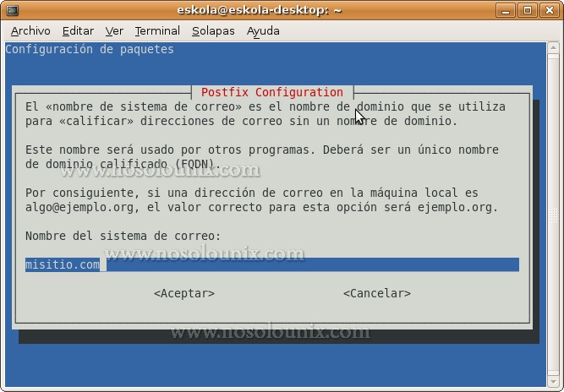Open the Editar menu
564x392 pixels.
[78, 31]
